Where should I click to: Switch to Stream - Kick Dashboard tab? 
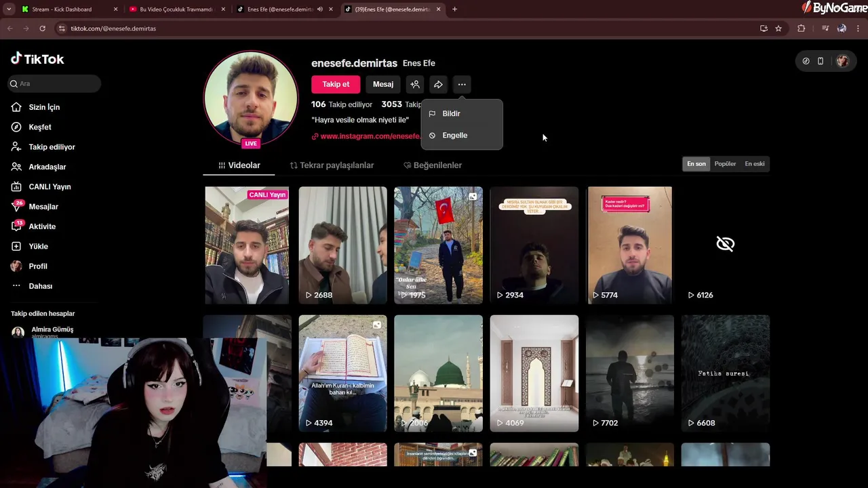pos(68,9)
